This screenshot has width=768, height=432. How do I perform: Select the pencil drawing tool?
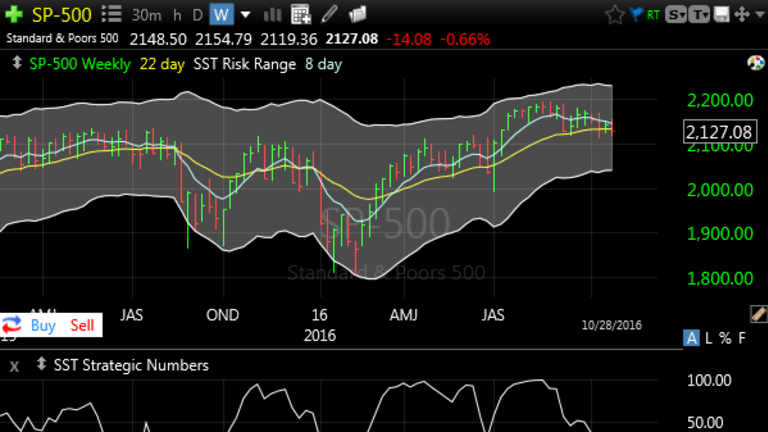(329, 14)
